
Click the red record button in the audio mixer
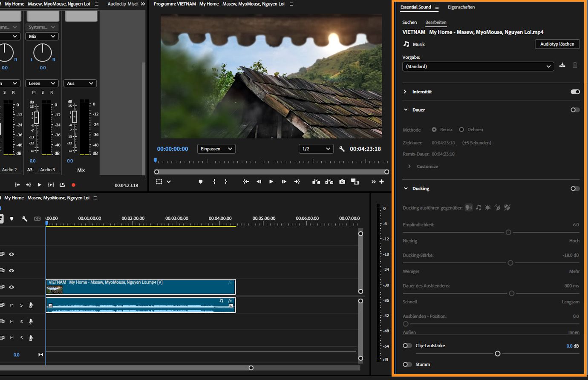click(x=72, y=184)
